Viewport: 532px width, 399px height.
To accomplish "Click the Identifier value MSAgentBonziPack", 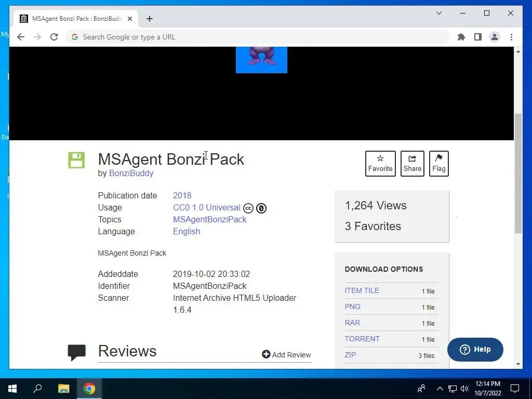I will [210, 286].
